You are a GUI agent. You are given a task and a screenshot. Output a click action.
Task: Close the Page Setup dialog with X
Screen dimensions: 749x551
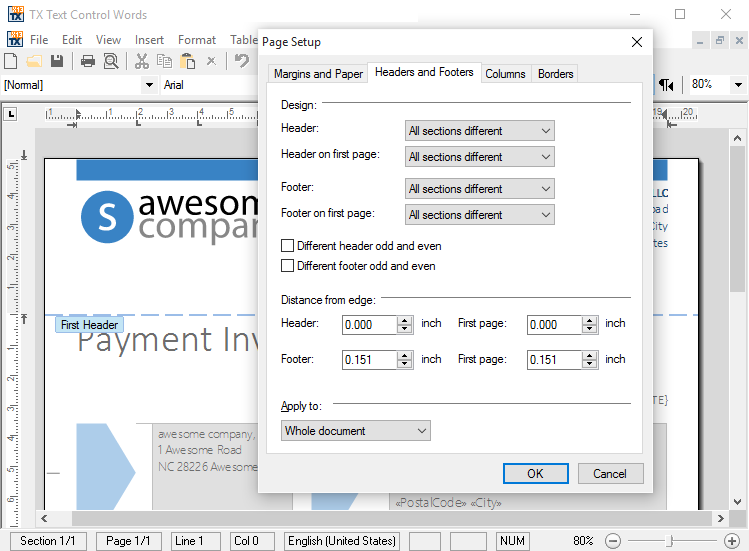pos(637,42)
